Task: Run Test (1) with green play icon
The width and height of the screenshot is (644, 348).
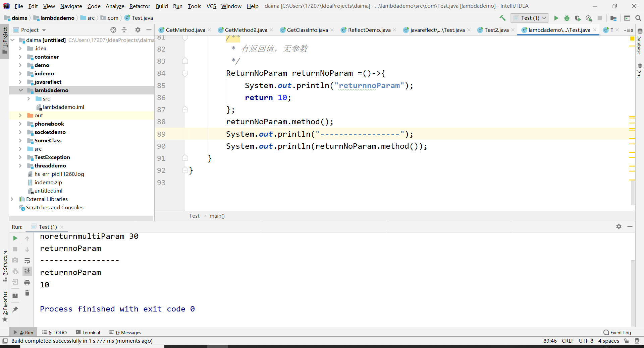Action: pos(556,18)
